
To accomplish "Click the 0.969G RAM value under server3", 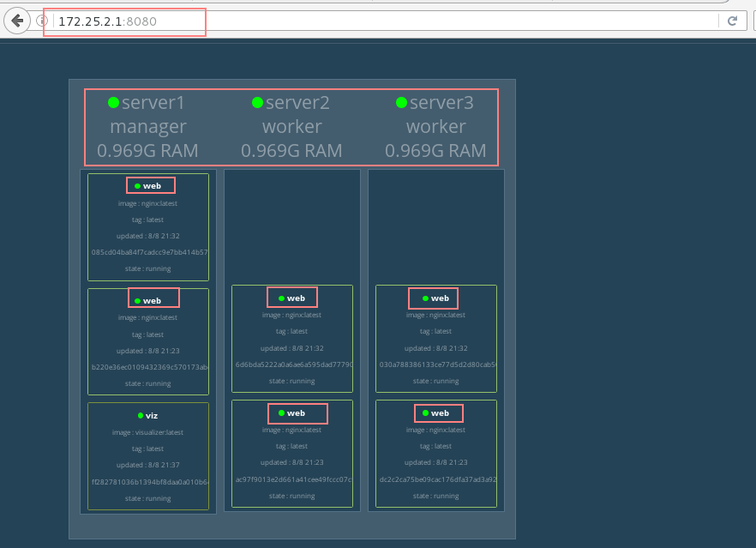I will pyautogui.click(x=435, y=151).
